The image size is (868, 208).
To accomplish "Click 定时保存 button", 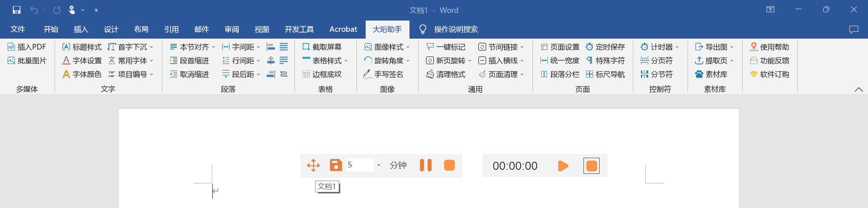I will click(x=605, y=47).
